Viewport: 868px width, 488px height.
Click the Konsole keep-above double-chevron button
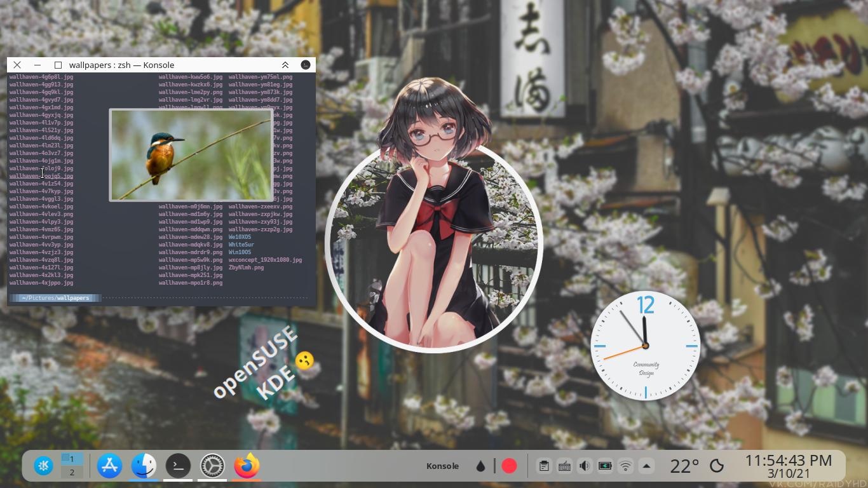coord(285,65)
